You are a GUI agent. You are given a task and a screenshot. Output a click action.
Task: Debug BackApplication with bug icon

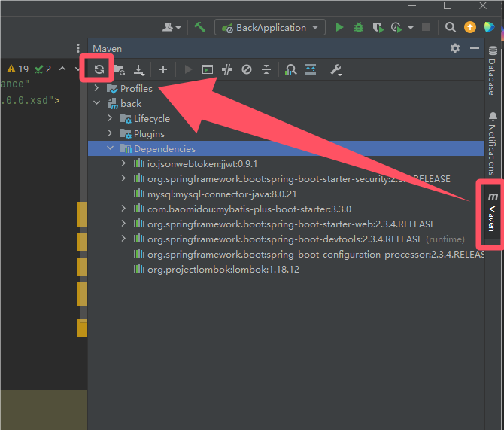[x=358, y=27]
